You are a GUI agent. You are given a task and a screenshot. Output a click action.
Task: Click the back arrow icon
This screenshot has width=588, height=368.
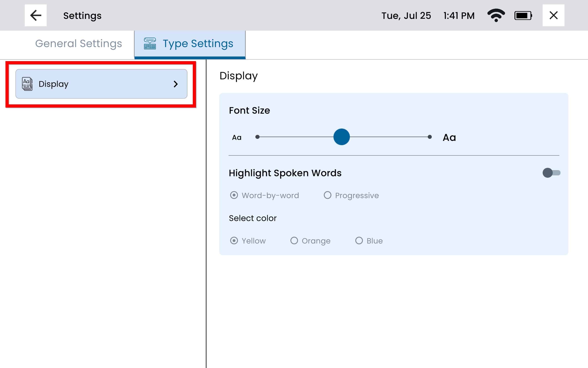coord(35,15)
